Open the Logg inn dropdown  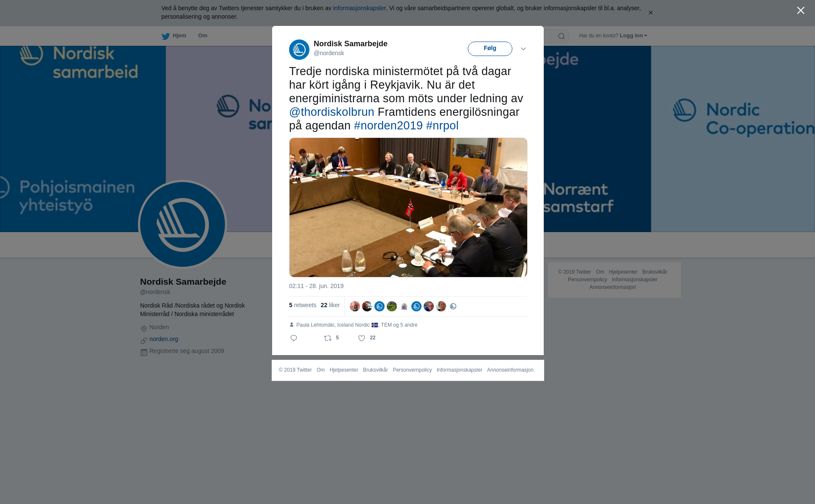coord(633,36)
